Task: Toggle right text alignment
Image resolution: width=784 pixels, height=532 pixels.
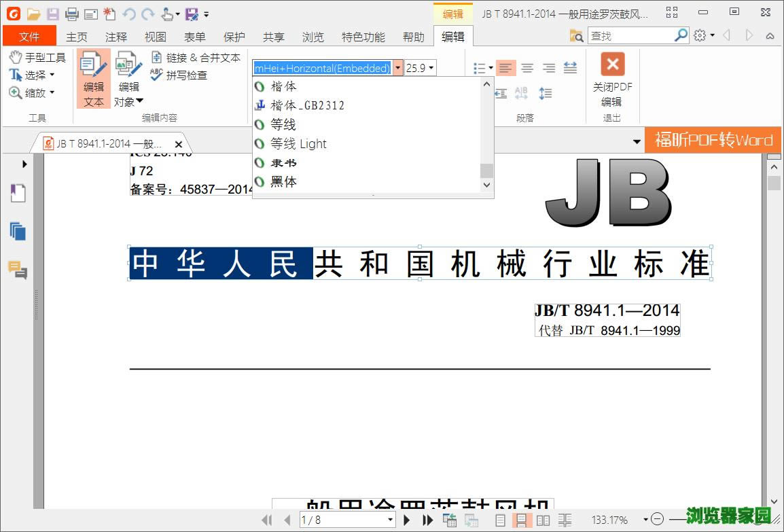Action: pos(548,68)
